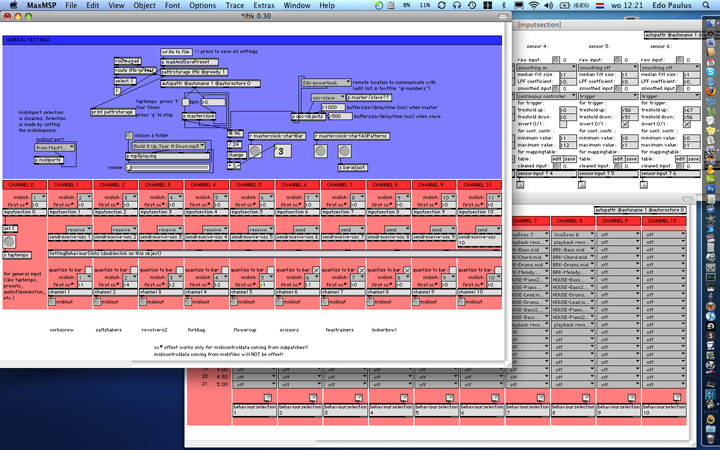Click sensor 4 raw input indicator in inputsection window
The image size is (720, 450).
click(x=556, y=60)
